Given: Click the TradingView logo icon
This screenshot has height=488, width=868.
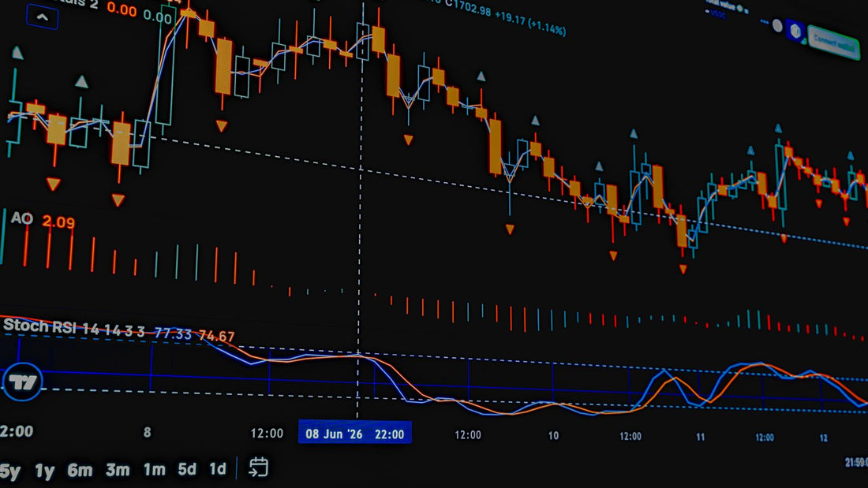Looking at the screenshot, I should point(22,382).
